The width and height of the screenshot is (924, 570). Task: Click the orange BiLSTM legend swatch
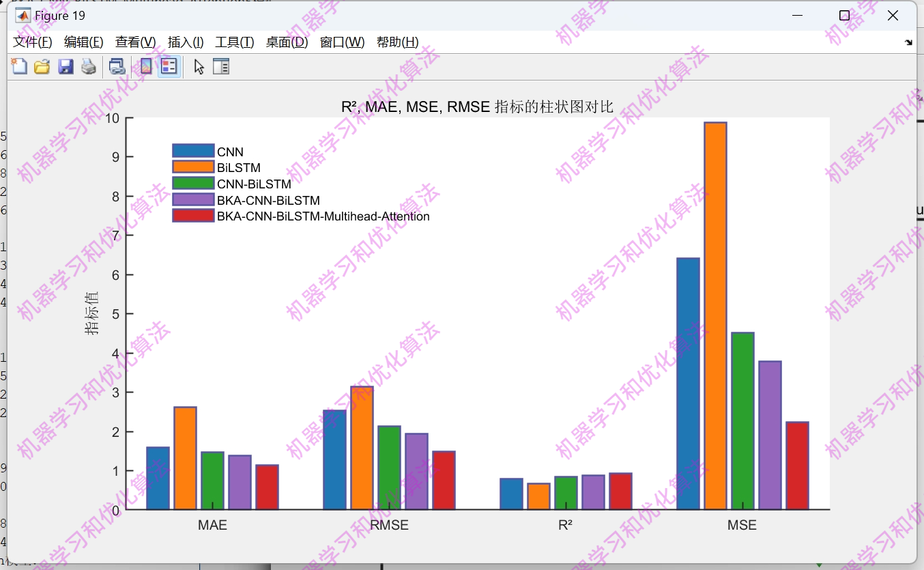[x=193, y=167]
